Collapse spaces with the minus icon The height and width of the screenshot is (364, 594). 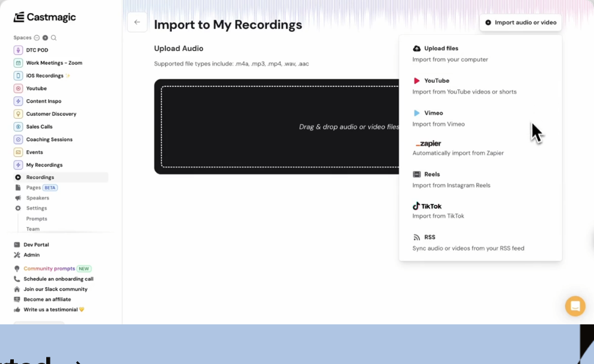tap(37, 37)
